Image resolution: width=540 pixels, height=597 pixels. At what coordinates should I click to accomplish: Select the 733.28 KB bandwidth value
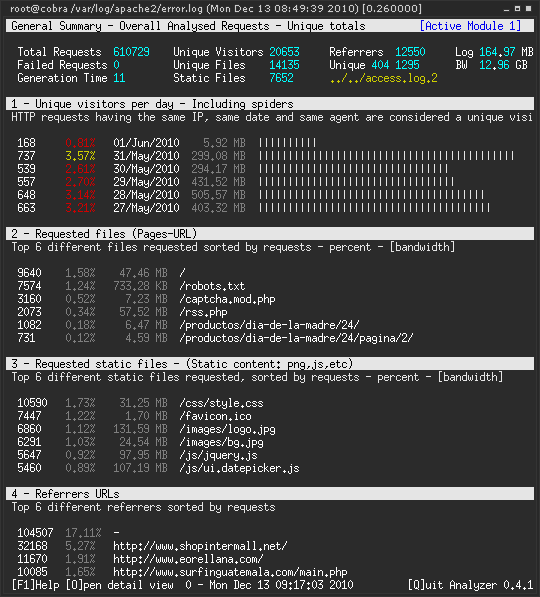coord(141,286)
